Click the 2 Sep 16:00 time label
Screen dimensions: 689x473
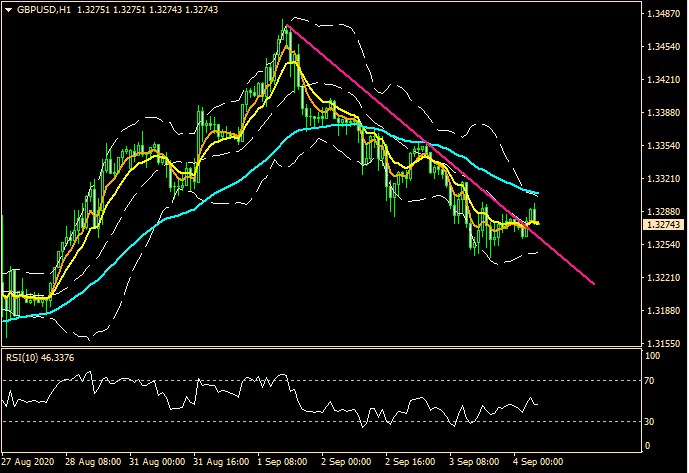[x=410, y=462]
